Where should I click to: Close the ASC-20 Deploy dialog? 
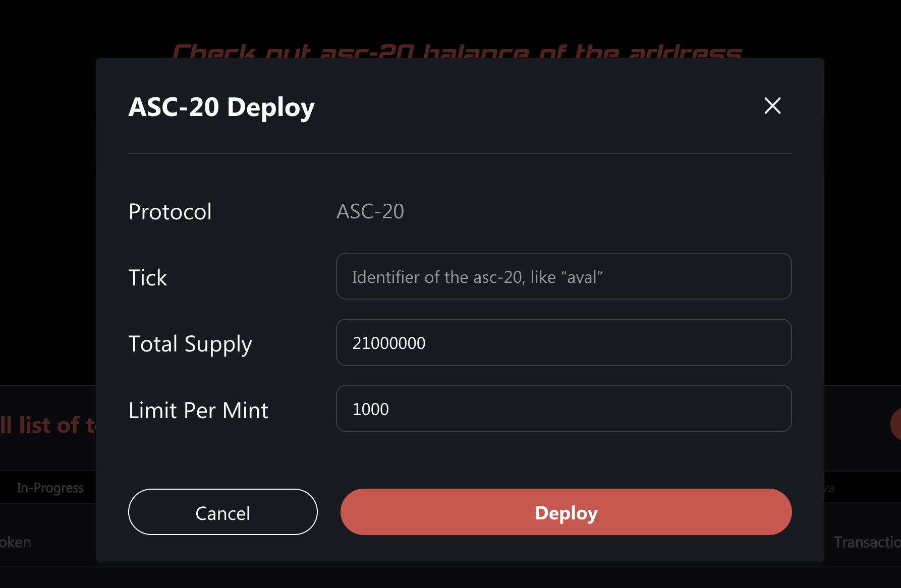click(772, 106)
